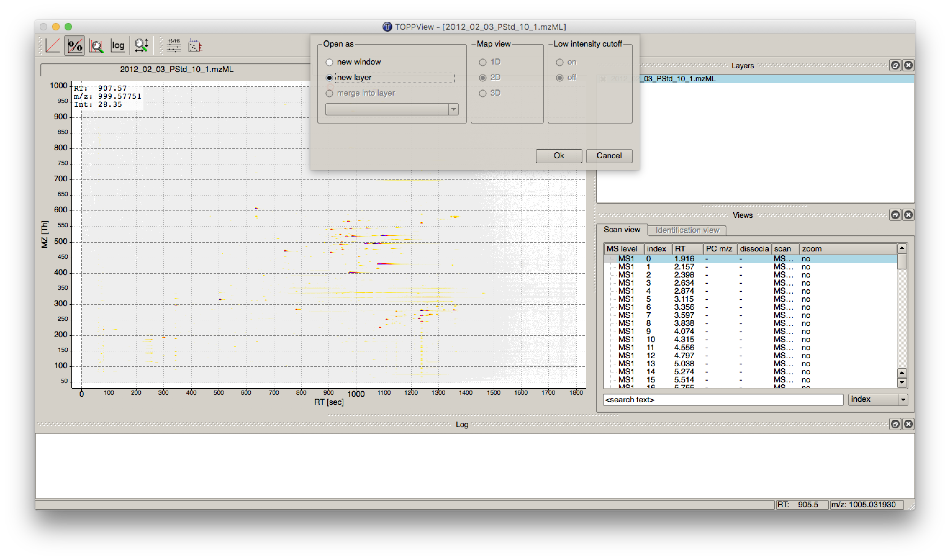Click the RT cell '3.597'
950x560 pixels.
[x=684, y=315]
